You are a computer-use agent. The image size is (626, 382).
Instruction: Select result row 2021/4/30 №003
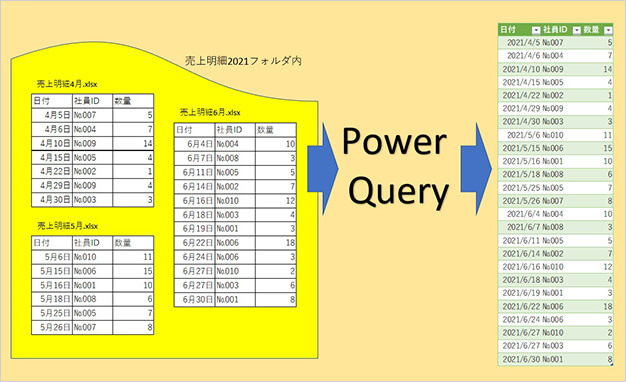coord(555,121)
